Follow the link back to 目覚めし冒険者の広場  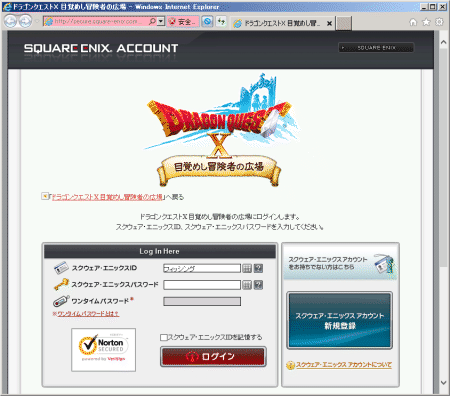(x=107, y=197)
